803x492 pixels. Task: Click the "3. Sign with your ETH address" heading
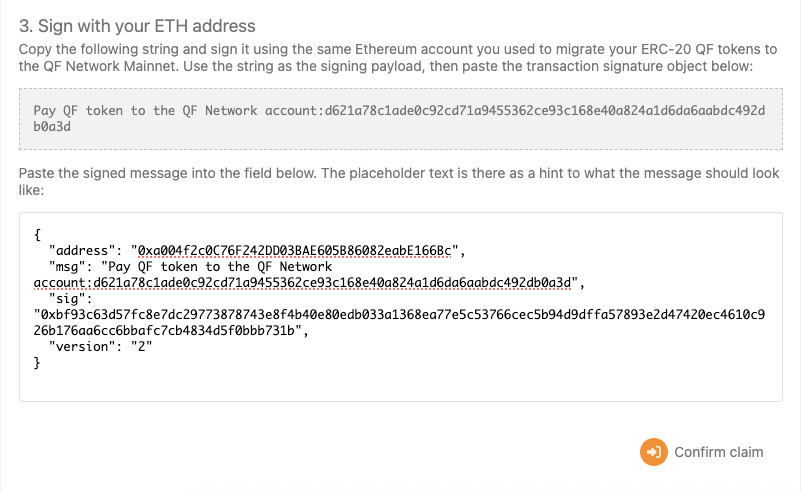point(137,25)
